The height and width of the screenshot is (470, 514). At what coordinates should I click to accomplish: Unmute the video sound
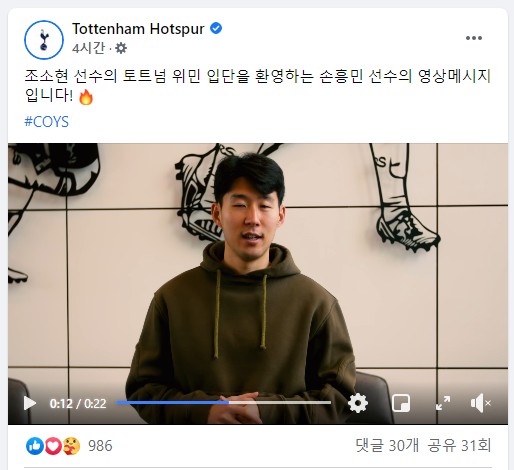480,403
